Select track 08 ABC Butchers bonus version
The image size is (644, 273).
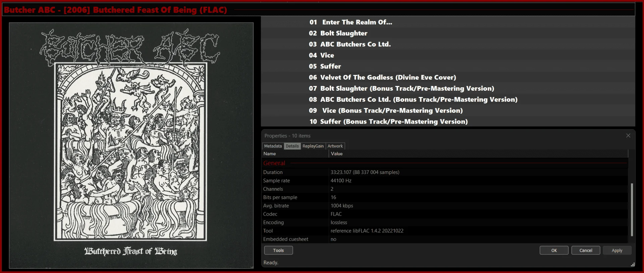coord(448,100)
